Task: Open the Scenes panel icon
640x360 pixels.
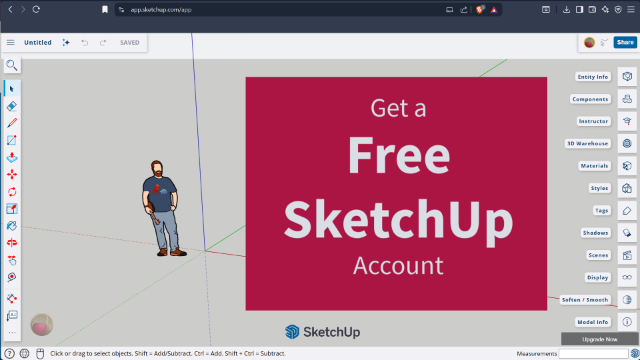Action: coord(627,255)
